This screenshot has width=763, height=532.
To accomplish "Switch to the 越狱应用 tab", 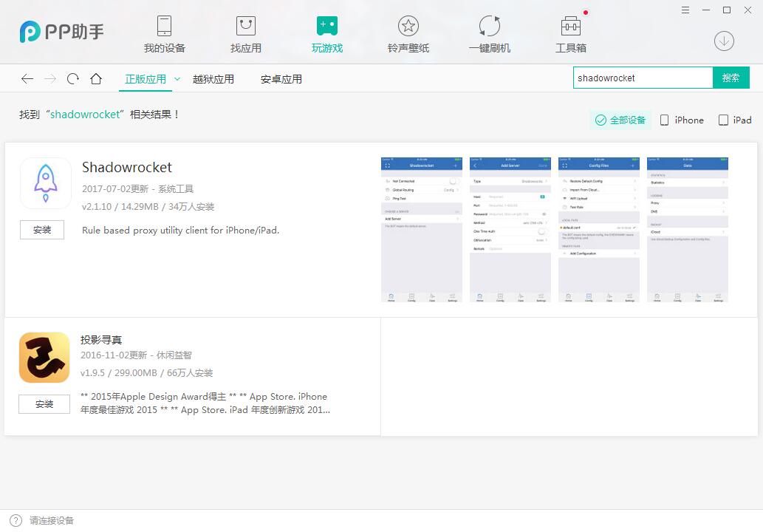I will coord(213,79).
